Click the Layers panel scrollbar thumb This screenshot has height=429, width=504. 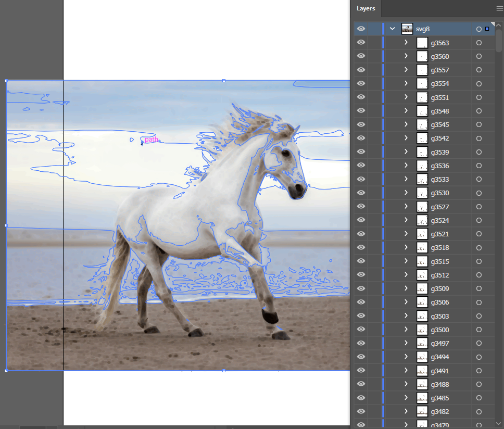pyautogui.click(x=499, y=41)
